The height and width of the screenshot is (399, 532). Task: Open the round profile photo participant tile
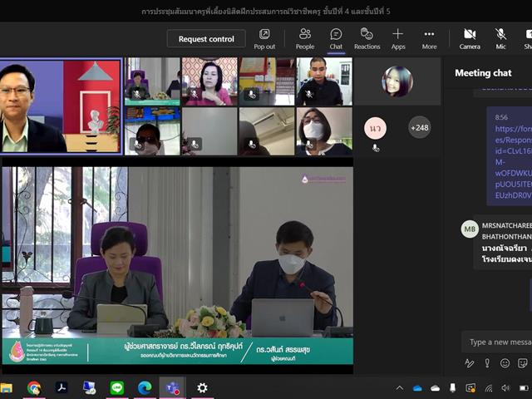(397, 81)
